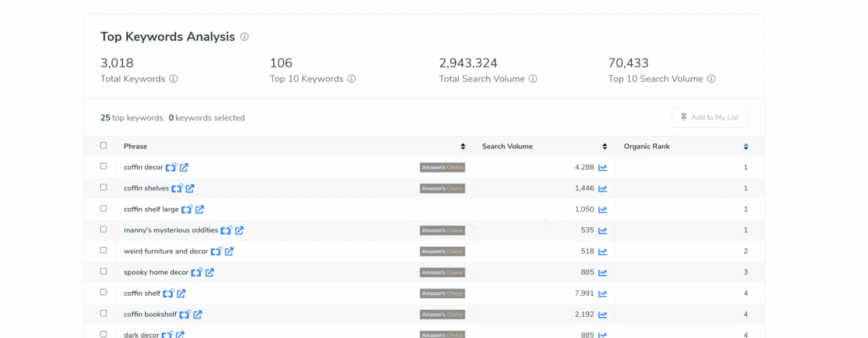Screen dimensions: 868x338
Task: Change Organic Rank sort order
Action: (x=746, y=146)
